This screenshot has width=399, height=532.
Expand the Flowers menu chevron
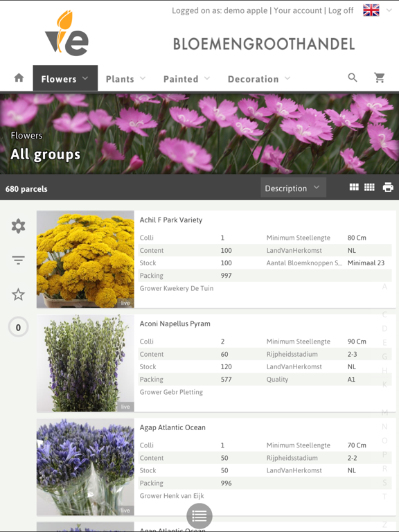(x=85, y=78)
